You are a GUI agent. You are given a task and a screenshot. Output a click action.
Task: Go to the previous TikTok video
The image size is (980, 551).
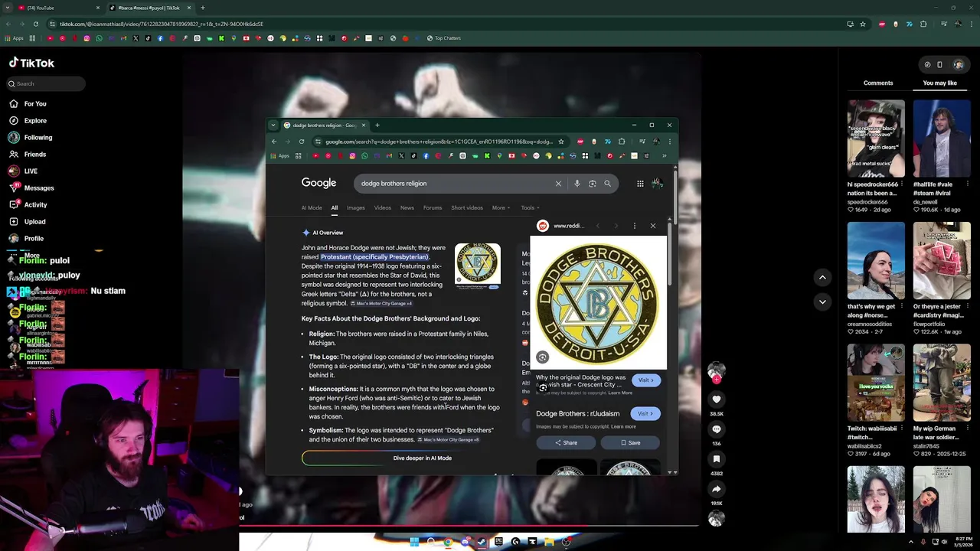pos(822,277)
